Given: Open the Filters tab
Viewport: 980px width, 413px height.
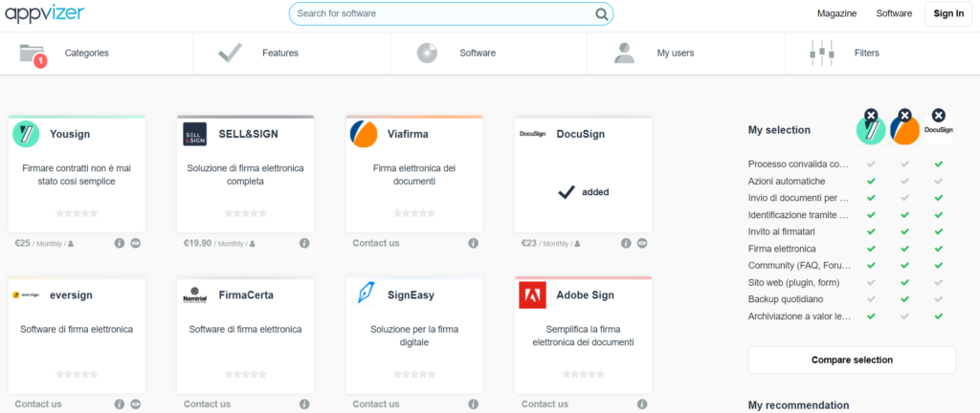Looking at the screenshot, I should 881,53.
